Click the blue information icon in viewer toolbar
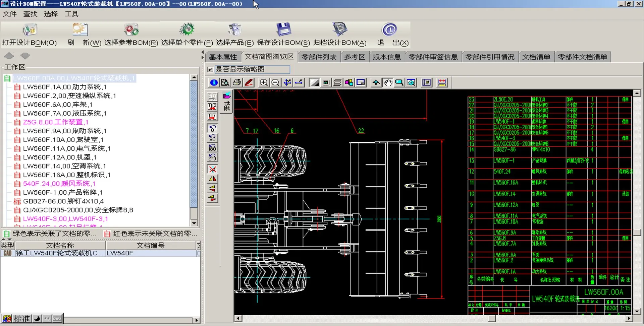The width and height of the screenshot is (644, 326). (214, 82)
